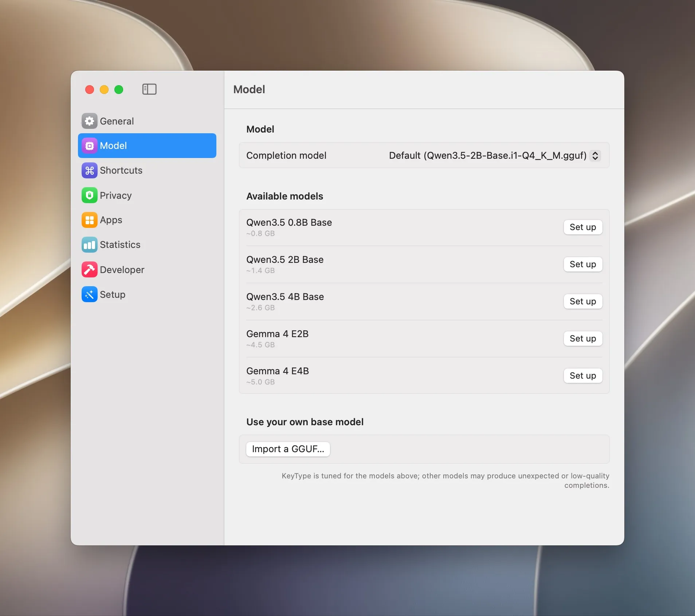Zoom the window with green button
The height and width of the screenshot is (616, 695).
point(119,90)
